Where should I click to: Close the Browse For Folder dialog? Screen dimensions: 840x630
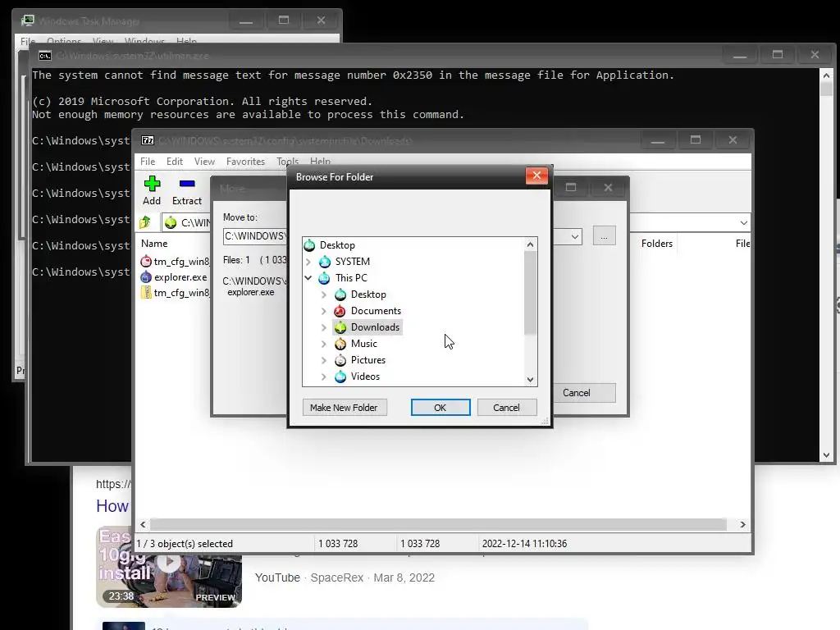[536, 176]
